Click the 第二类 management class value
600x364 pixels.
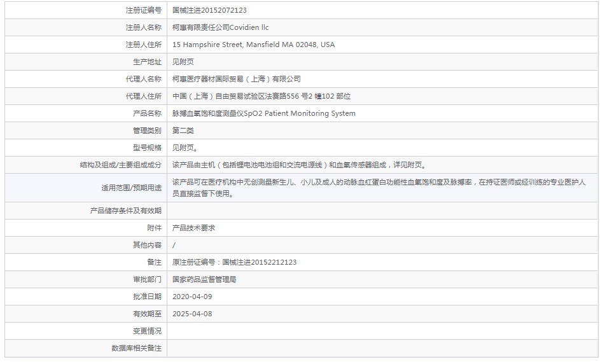click(183, 130)
